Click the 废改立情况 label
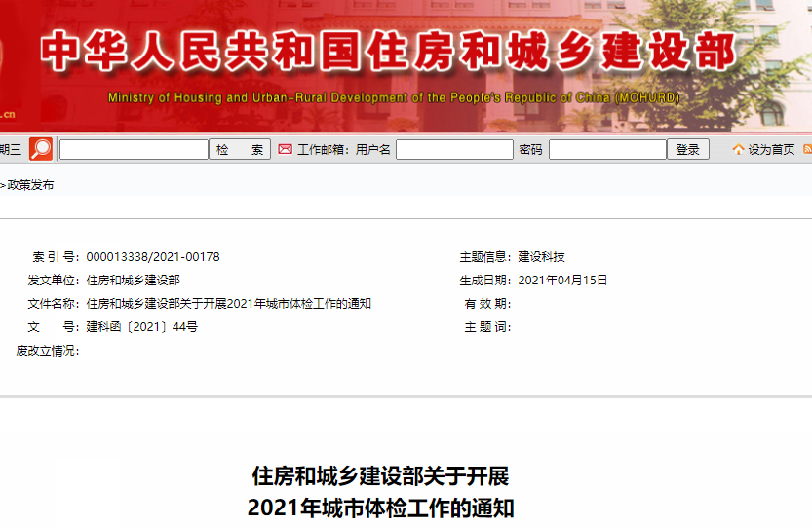The width and height of the screenshot is (812, 527). coord(47,351)
